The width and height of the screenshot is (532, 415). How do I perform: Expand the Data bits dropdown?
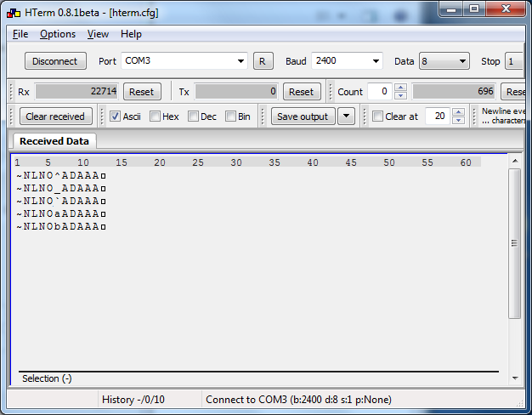pos(462,61)
